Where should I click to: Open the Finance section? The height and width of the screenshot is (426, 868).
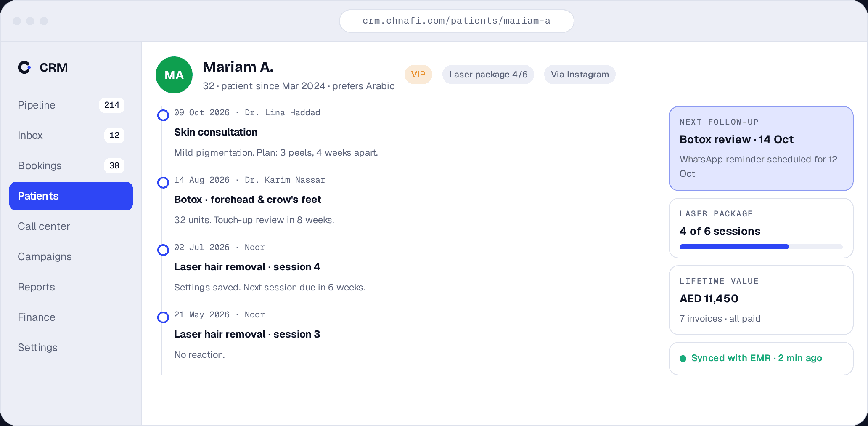pyautogui.click(x=71, y=317)
